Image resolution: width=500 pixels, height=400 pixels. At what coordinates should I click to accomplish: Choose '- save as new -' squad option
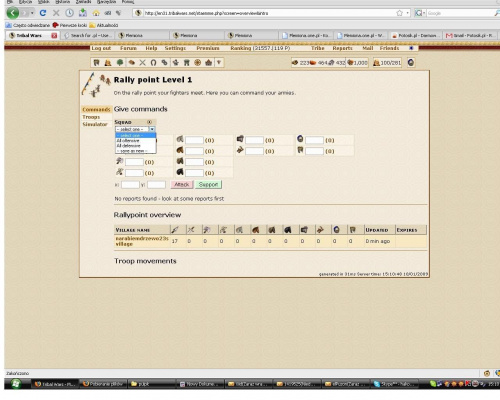click(135, 151)
